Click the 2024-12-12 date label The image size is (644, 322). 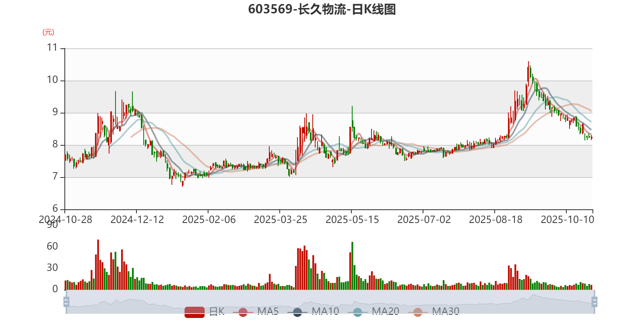137,220
